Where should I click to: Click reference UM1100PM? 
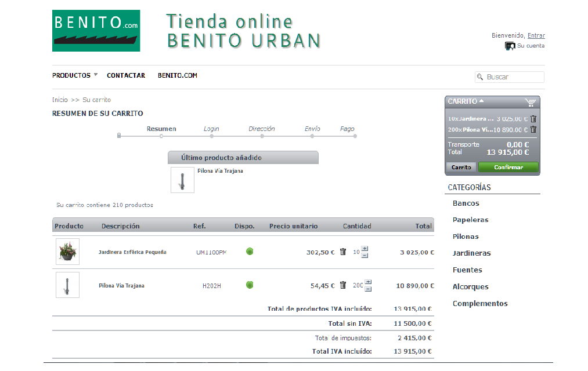point(211,252)
